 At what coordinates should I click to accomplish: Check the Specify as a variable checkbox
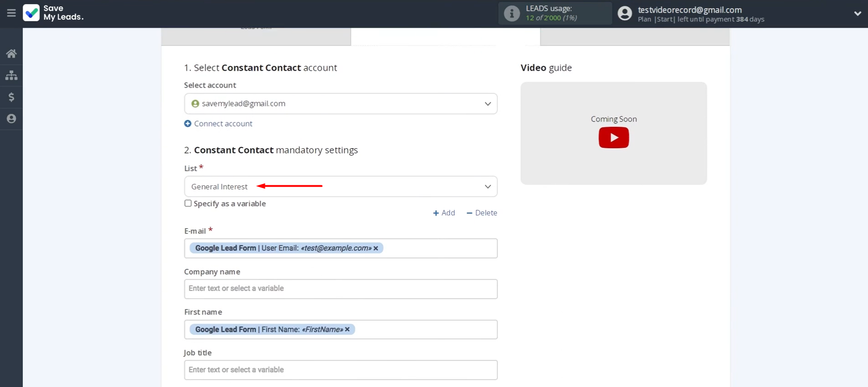pyautogui.click(x=188, y=204)
